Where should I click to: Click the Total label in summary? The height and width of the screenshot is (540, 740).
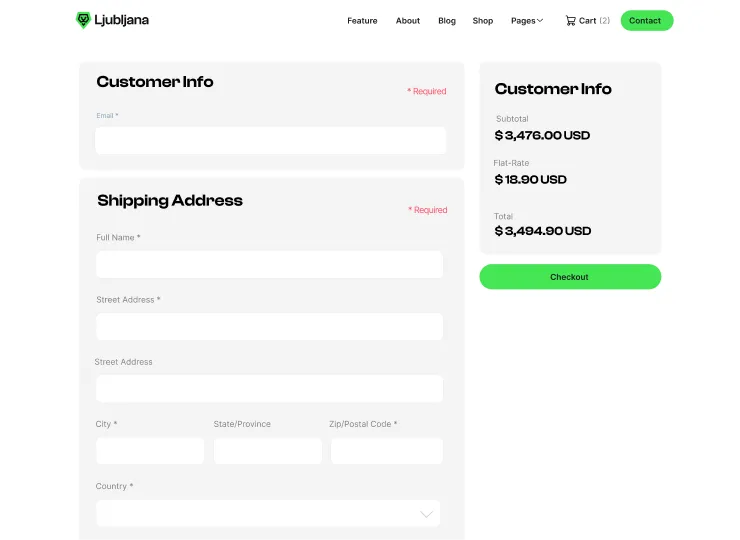[503, 216]
